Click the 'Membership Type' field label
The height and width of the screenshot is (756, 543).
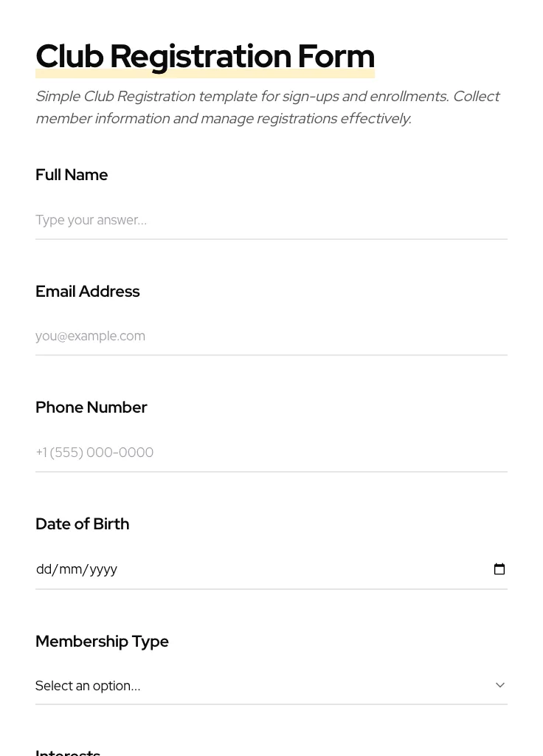[102, 642]
